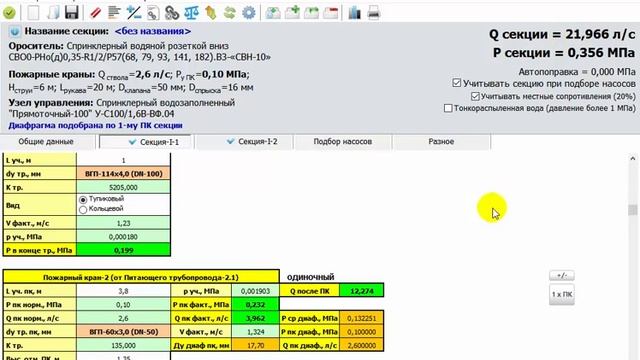Screen dimensions: 640x360
Task: Enable Тонкораспыленная вода checkbox
Action: pos(448,108)
